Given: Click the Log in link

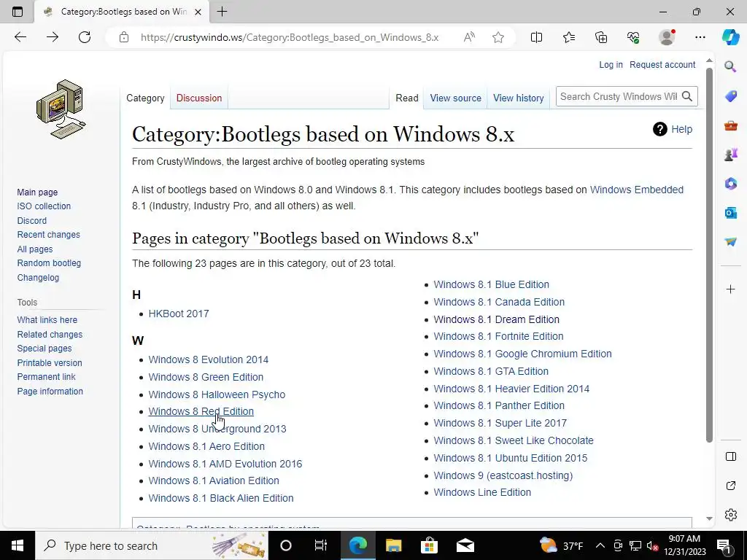Looking at the screenshot, I should 611,65.
